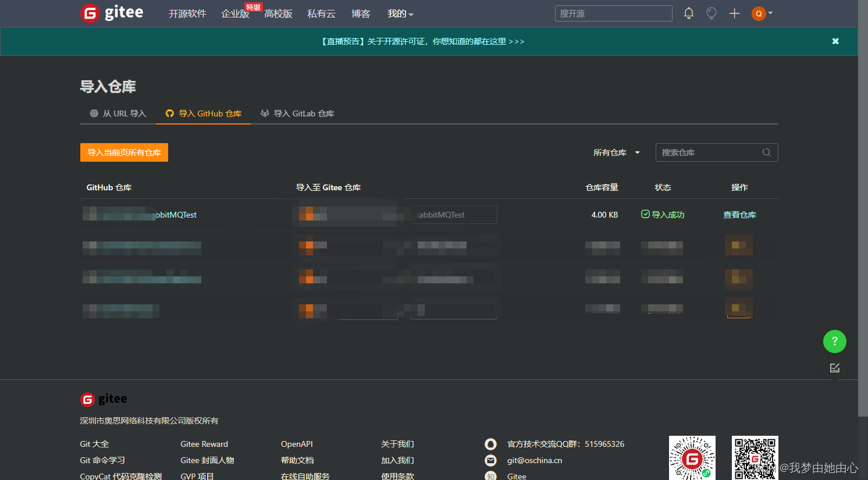The height and width of the screenshot is (480, 868).
Task: Switch to 导入 GitLab 仓库 tab
Action: pos(297,113)
